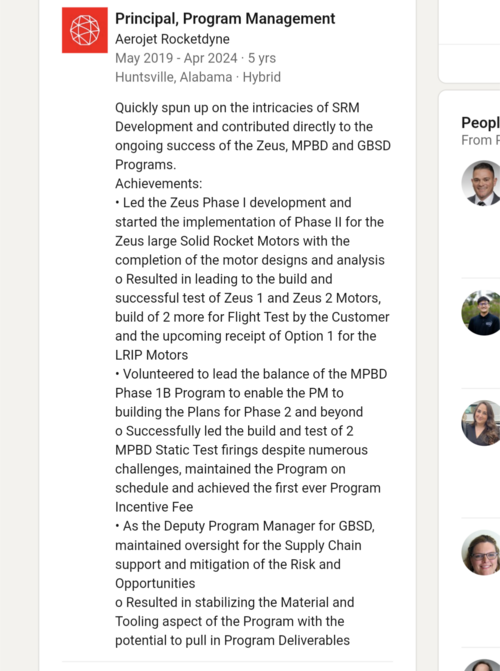The height and width of the screenshot is (671, 500).
Task: View profile of man wearing cap outdoors
Action: click(x=481, y=313)
